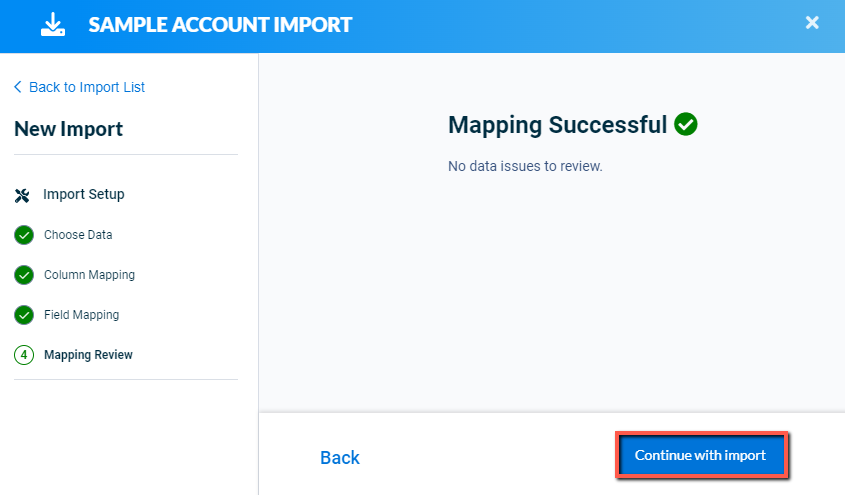The height and width of the screenshot is (495, 845).
Task: Click green checkmark next to Field Mapping
Action: pyautogui.click(x=24, y=315)
